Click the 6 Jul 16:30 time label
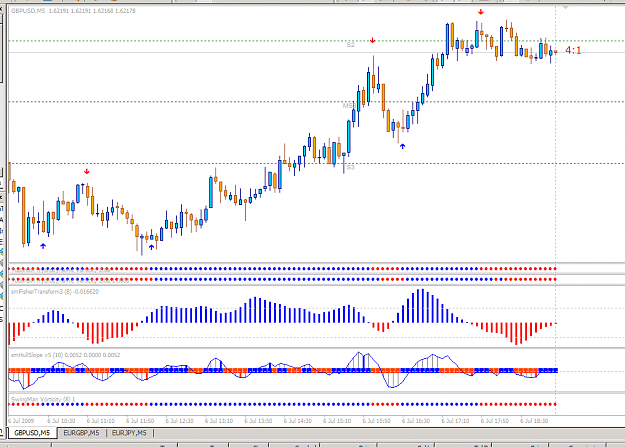Viewport: 625px width, 447px height. click(x=416, y=421)
